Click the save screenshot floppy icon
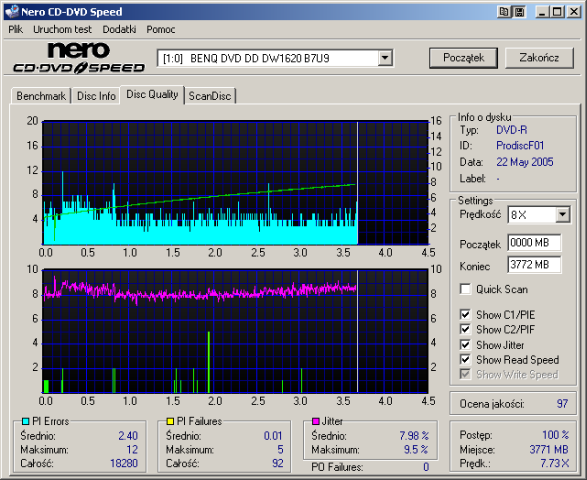The width and height of the screenshot is (587, 480). (x=519, y=12)
